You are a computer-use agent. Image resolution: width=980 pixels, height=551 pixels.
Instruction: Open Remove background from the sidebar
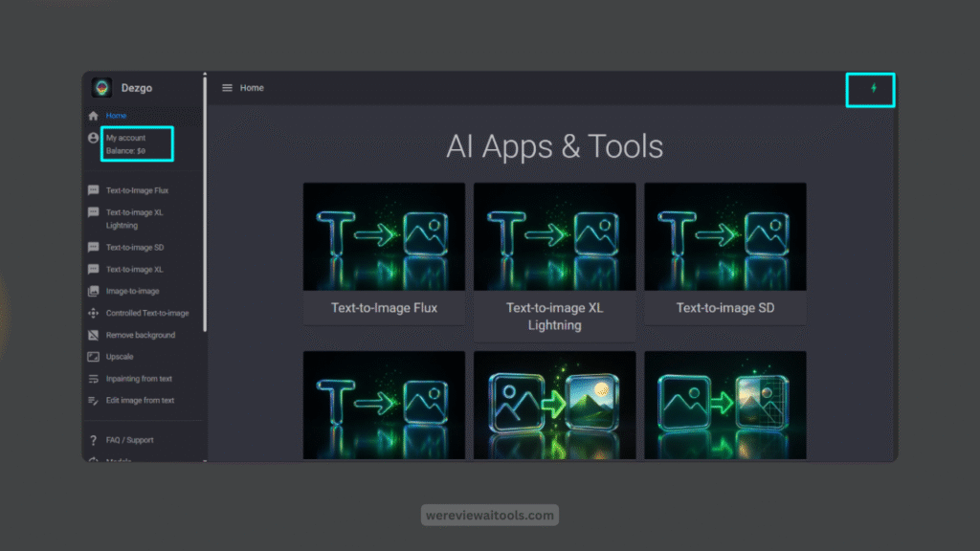(x=141, y=335)
